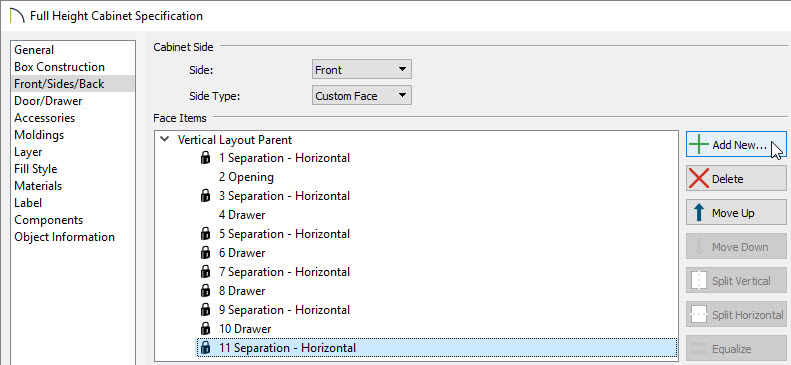
Task: Open the Materials panel
Action: pos(38,186)
